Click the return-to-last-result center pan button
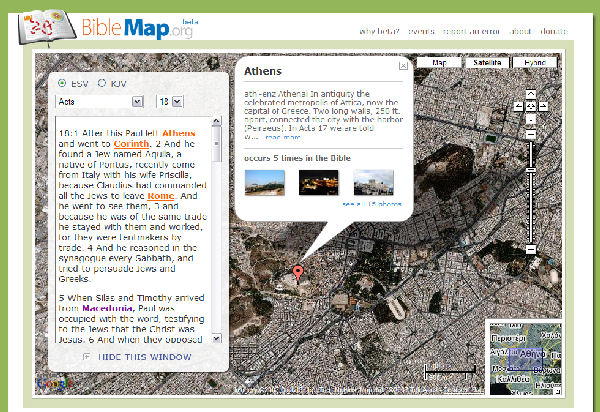This screenshot has height=412, width=600. [530, 106]
